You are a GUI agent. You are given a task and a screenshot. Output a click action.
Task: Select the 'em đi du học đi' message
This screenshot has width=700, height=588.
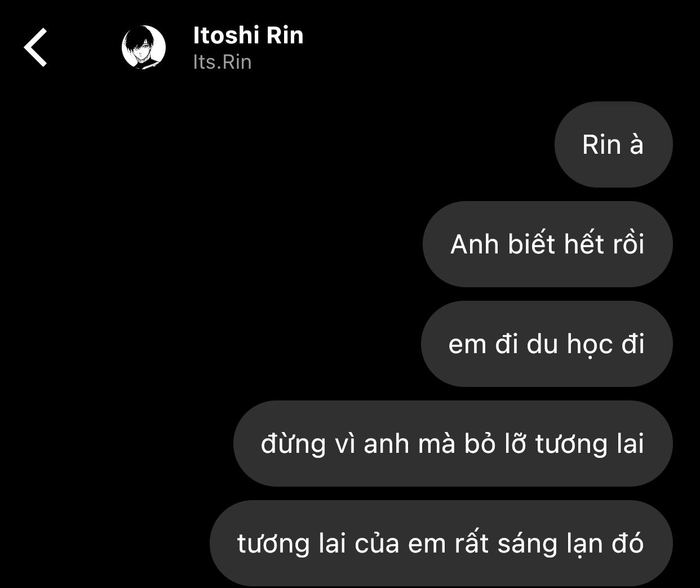pyautogui.click(x=547, y=344)
